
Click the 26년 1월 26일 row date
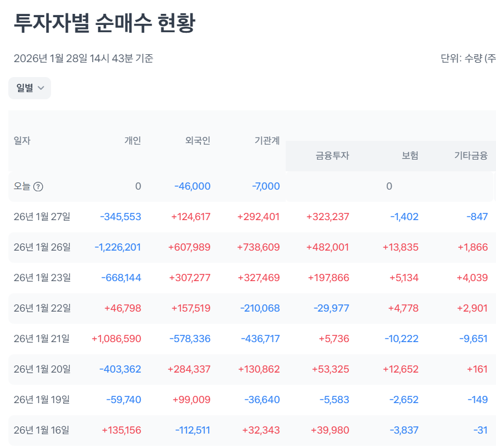(42, 247)
